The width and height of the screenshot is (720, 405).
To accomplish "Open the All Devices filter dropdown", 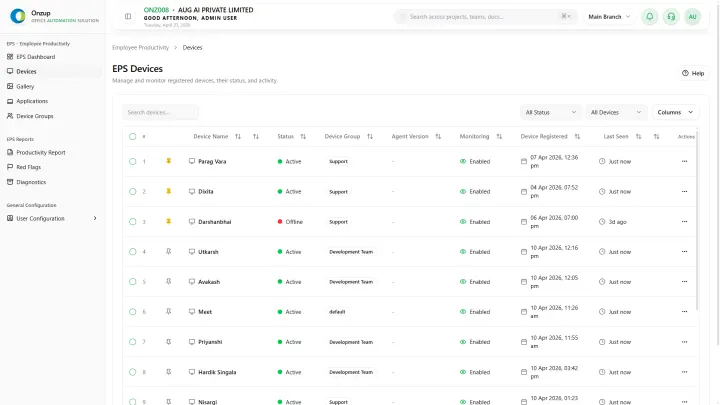I will tap(616, 112).
